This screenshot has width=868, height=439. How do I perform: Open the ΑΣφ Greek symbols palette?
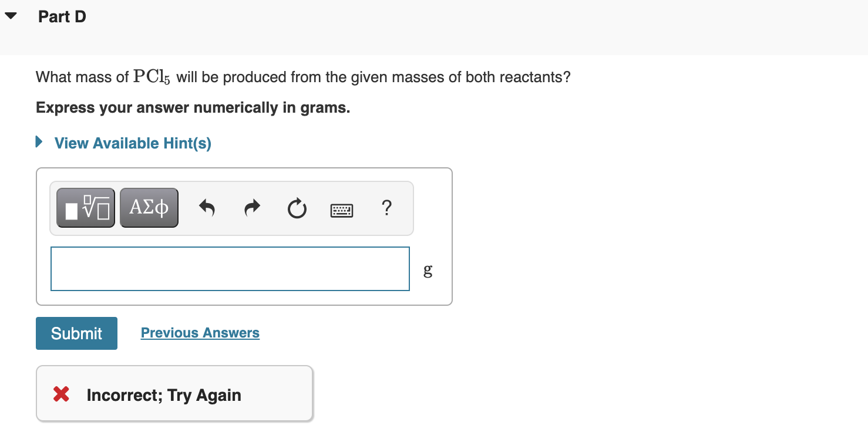pos(149,207)
